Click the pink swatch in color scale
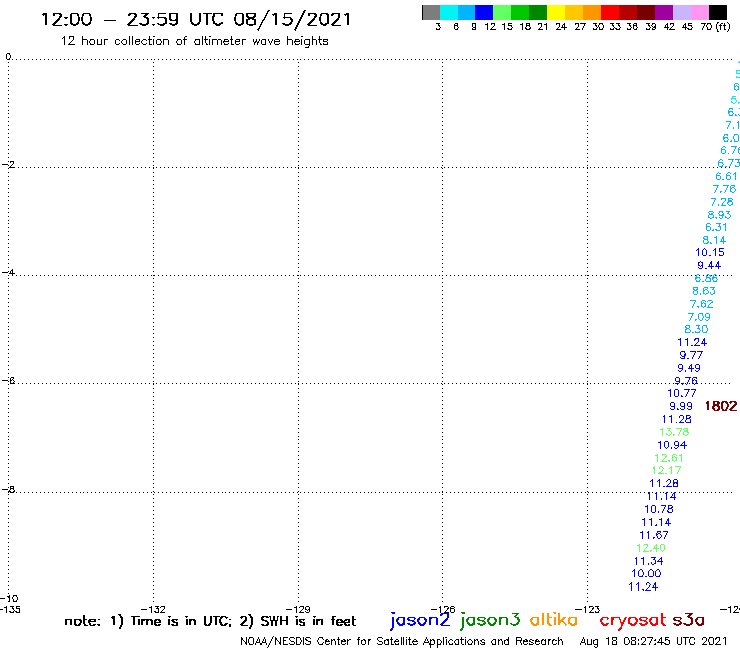The width and height of the screenshot is (740, 650). 700,12
